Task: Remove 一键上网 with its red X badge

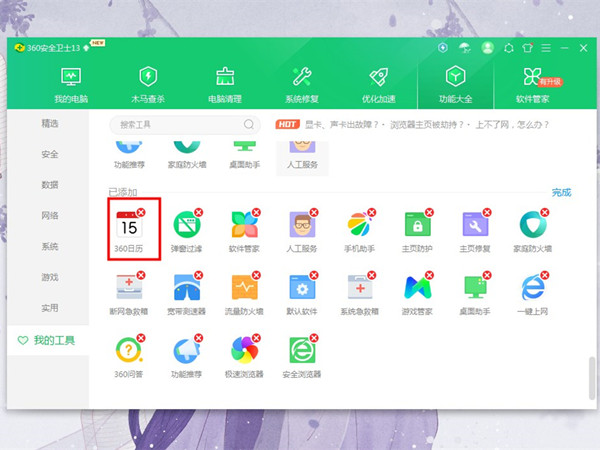Action: pyautogui.click(x=545, y=275)
